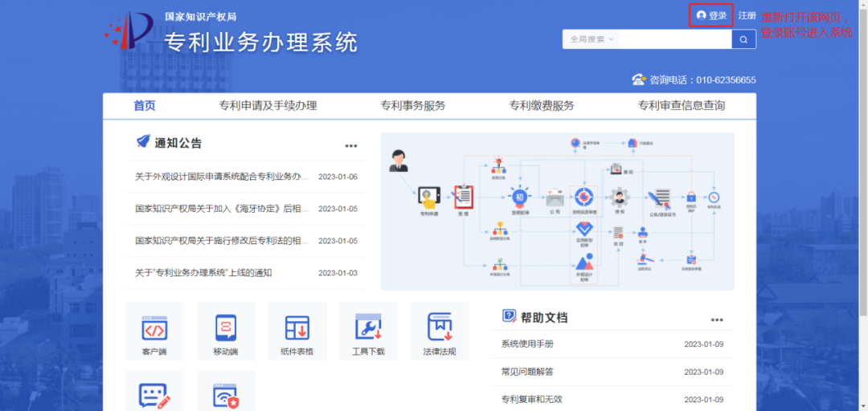Screen dimensions: 868x411
Task: Click the 外观设计初审 shapes icon
Action: pos(584,262)
